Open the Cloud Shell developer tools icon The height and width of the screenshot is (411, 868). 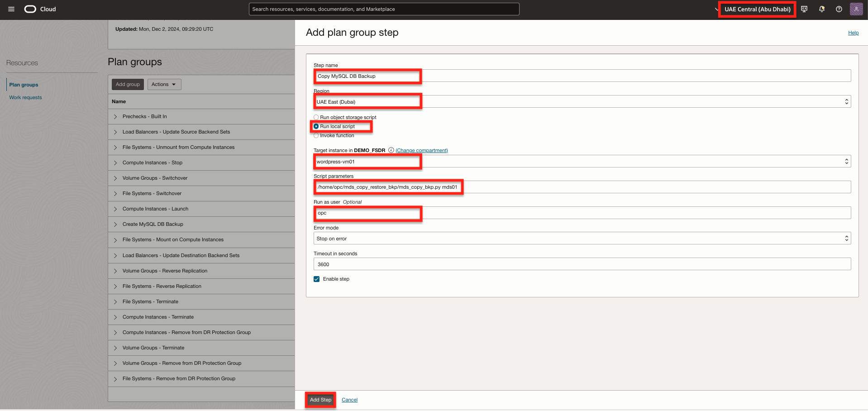[x=804, y=9]
